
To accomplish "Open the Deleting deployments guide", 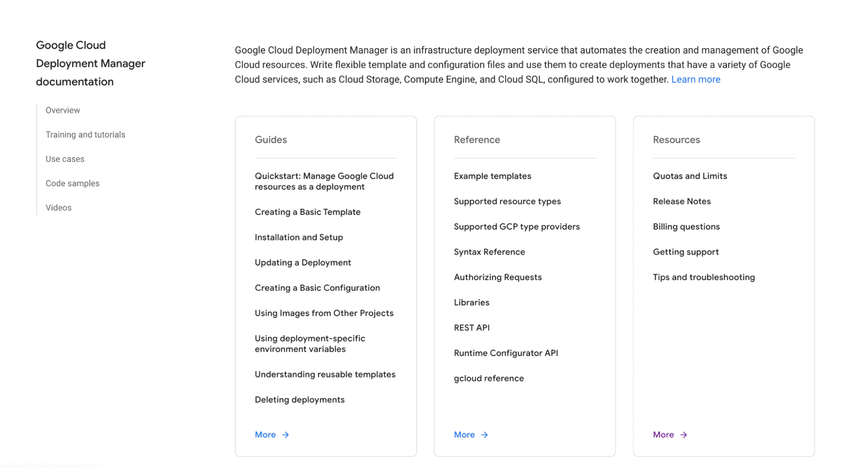I will tap(300, 400).
